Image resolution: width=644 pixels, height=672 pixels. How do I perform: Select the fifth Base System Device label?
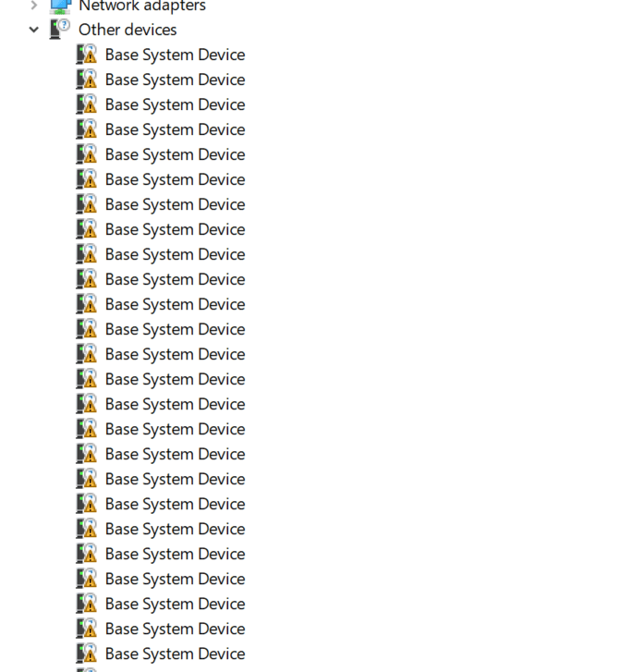[175, 154]
